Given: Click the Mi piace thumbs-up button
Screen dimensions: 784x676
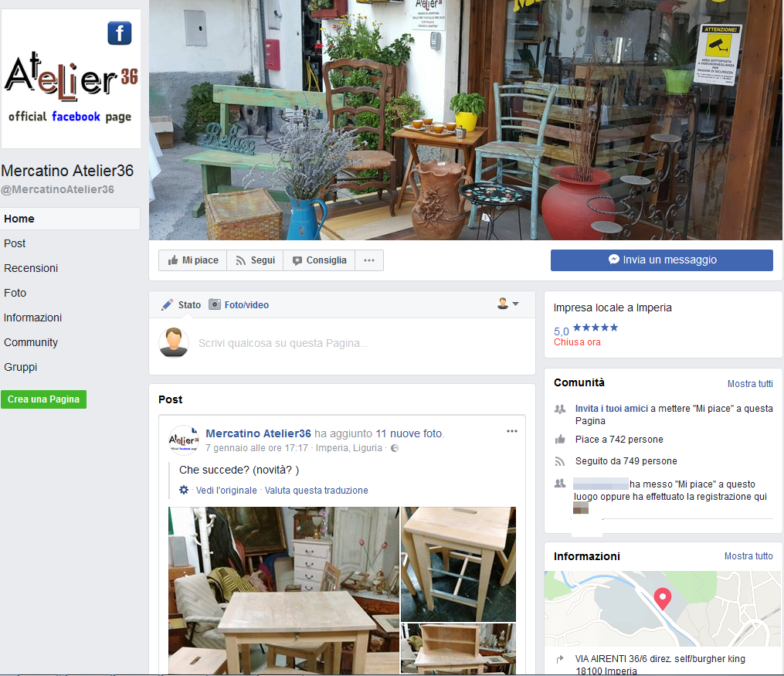Looking at the screenshot, I should (193, 260).
